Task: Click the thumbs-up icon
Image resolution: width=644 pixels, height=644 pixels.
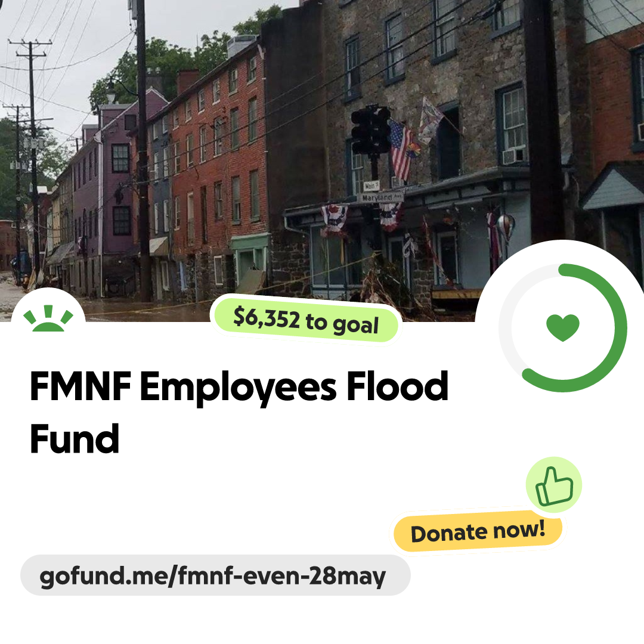Action: tap(554, 485)
